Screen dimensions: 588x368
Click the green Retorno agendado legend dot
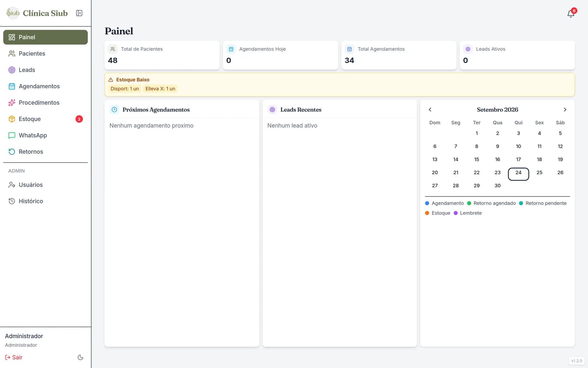tap(469, 203)
